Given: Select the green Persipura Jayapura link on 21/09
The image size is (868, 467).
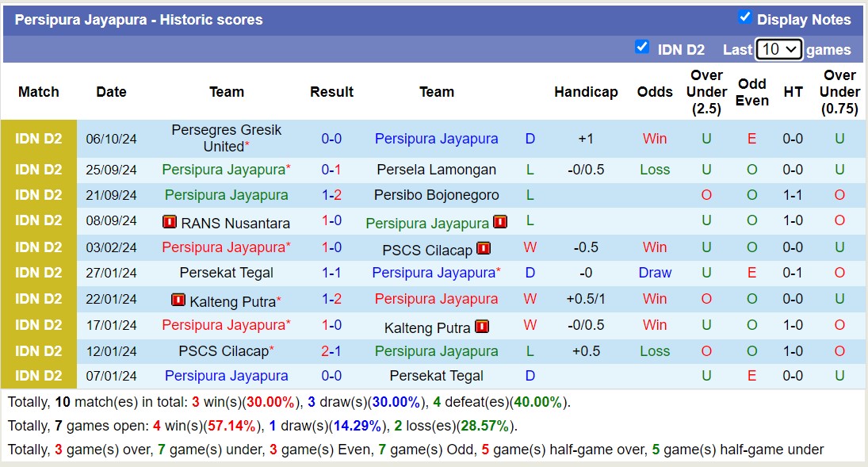Looking at the screenshot, I should (227, 195).
